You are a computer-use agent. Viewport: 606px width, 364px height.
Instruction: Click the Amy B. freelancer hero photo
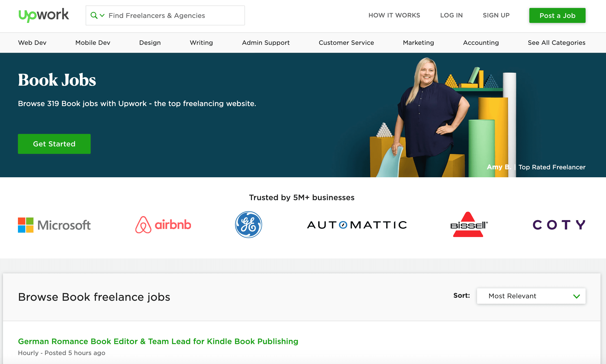pos(433,117)
